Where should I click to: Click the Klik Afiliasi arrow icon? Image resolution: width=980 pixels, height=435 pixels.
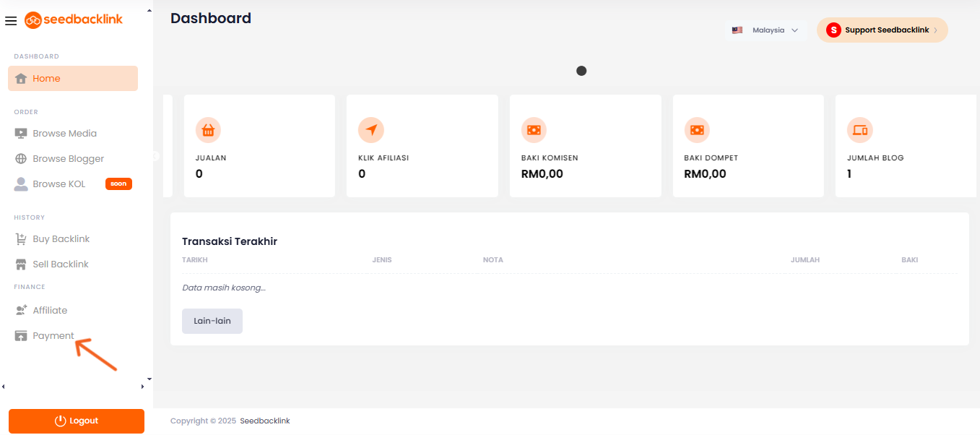(370, 130)
